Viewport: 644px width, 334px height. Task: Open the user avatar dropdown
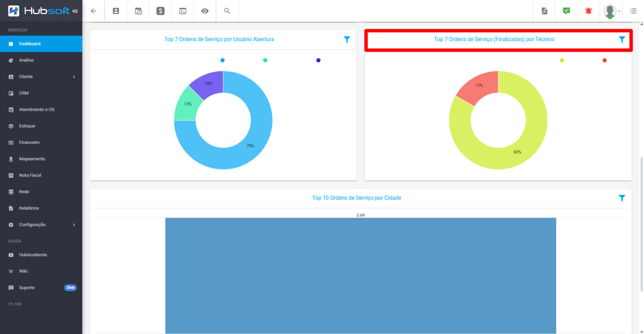(612, 11)
